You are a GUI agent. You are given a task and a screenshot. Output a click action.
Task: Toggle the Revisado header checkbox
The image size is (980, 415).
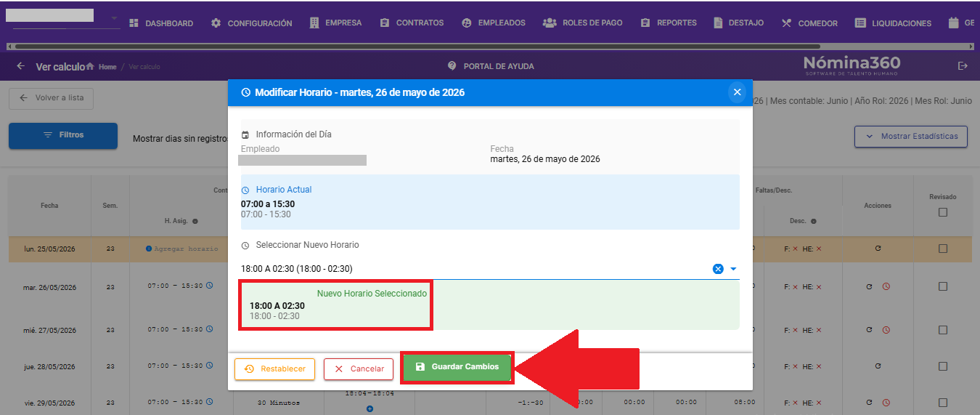tap(942, 212)
